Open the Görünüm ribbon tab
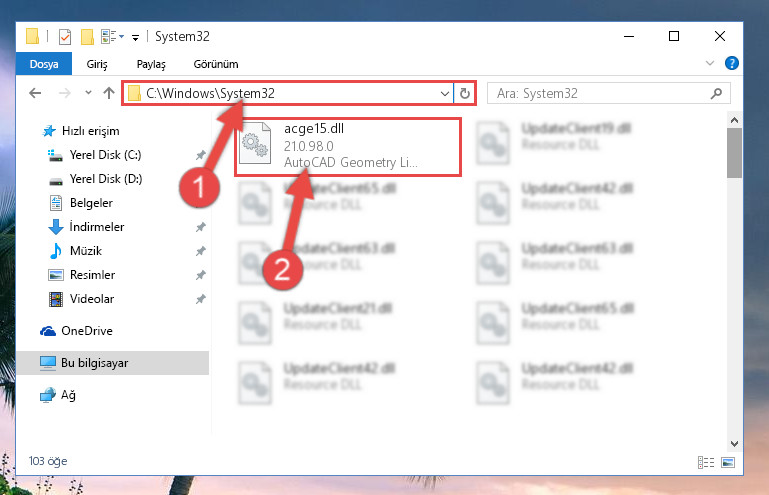Screen dimensions: 769x495 point(216,64)
